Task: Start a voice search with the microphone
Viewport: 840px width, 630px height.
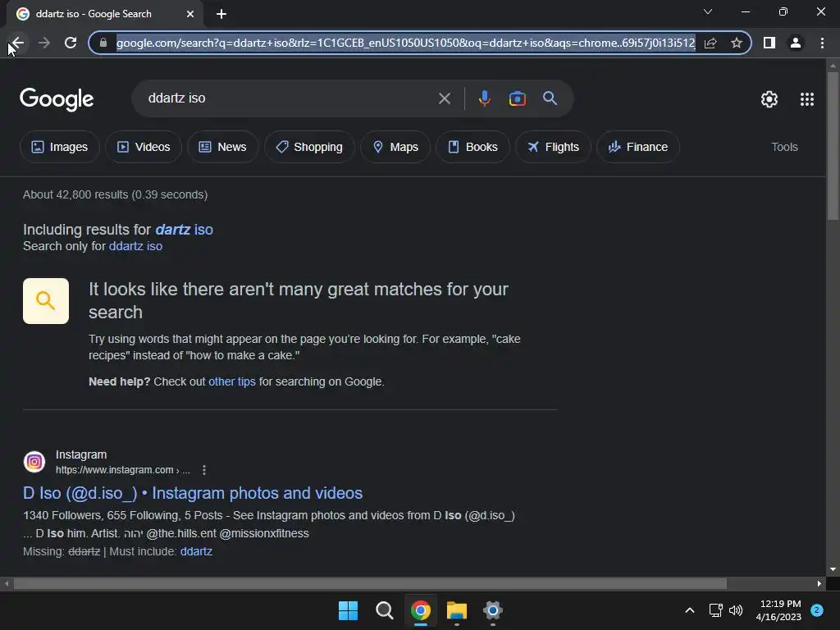Action: coord(484,98)
